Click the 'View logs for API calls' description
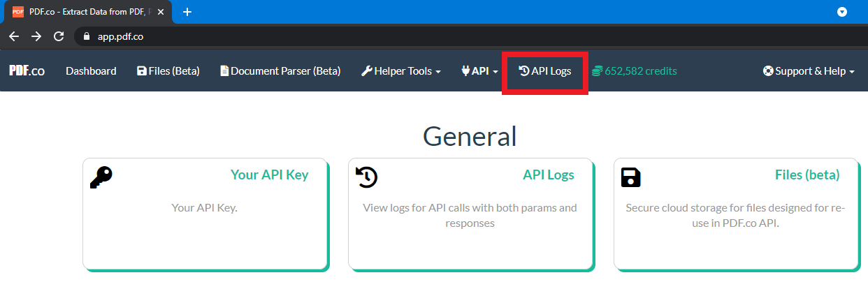Viewport: 868px width, 289px height. pos(470,216)
